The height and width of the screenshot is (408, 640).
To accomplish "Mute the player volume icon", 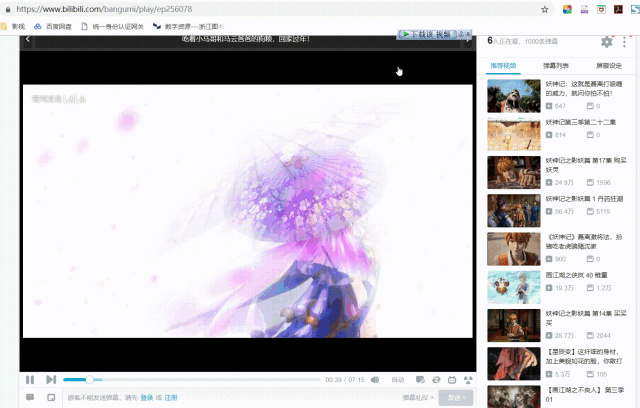I will 375,380.
